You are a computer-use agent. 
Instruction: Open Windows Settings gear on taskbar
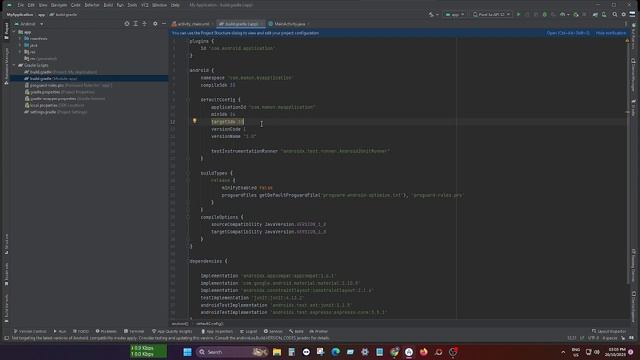[x=365, y=352]
